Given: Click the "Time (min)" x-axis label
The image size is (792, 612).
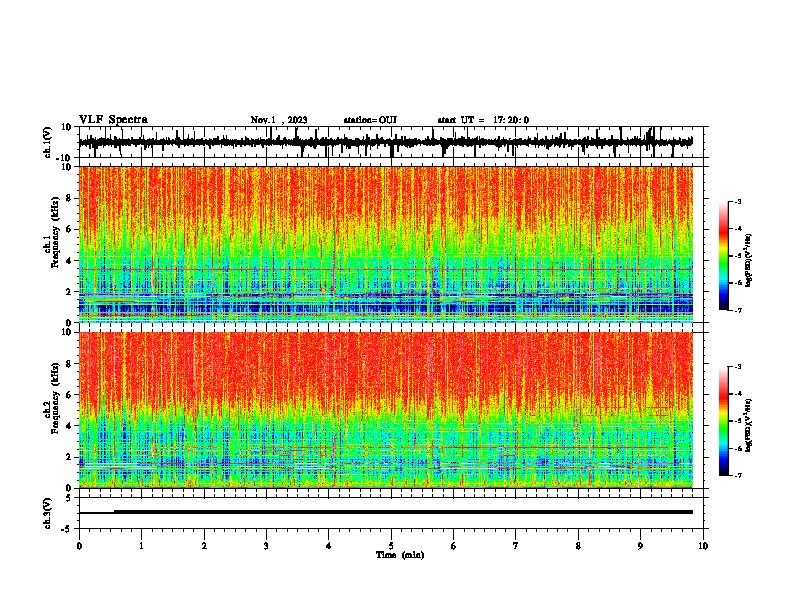Looking at the screenshot, I should point(400,555).
